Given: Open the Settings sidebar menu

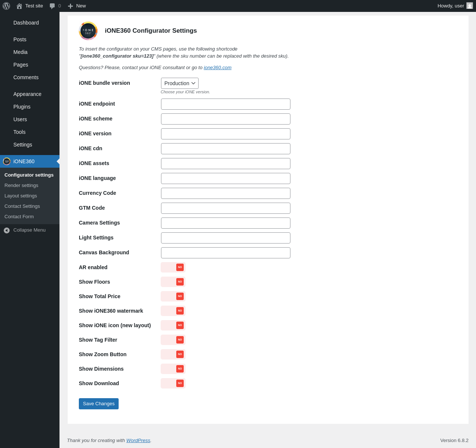Looking at the screenshot, I should (x=30, y=145).
